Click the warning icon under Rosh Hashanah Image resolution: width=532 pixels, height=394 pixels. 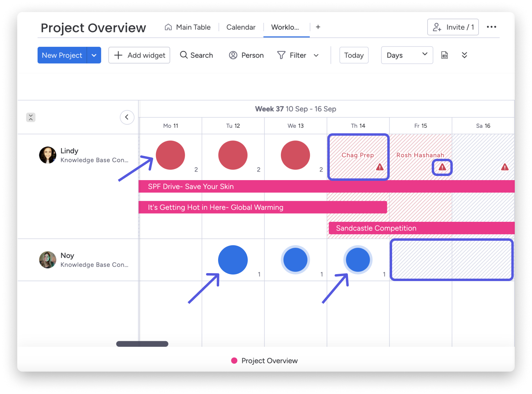[442, 167]
